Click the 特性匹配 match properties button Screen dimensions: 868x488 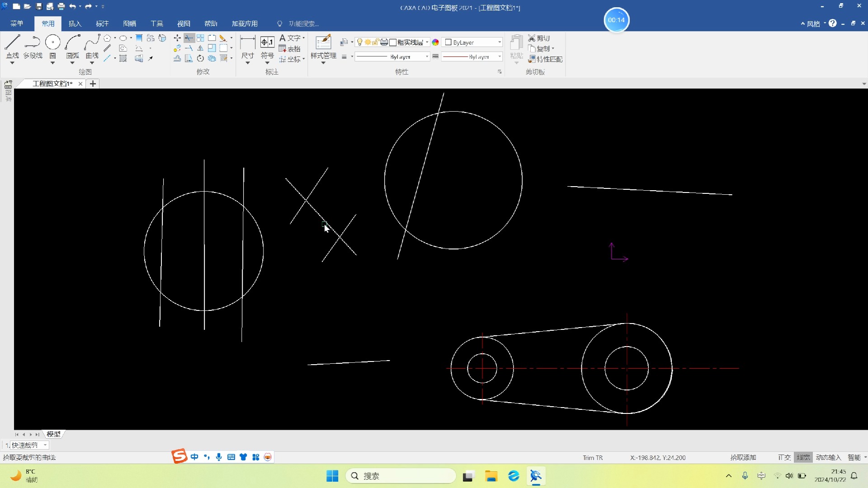click(545, 59)
